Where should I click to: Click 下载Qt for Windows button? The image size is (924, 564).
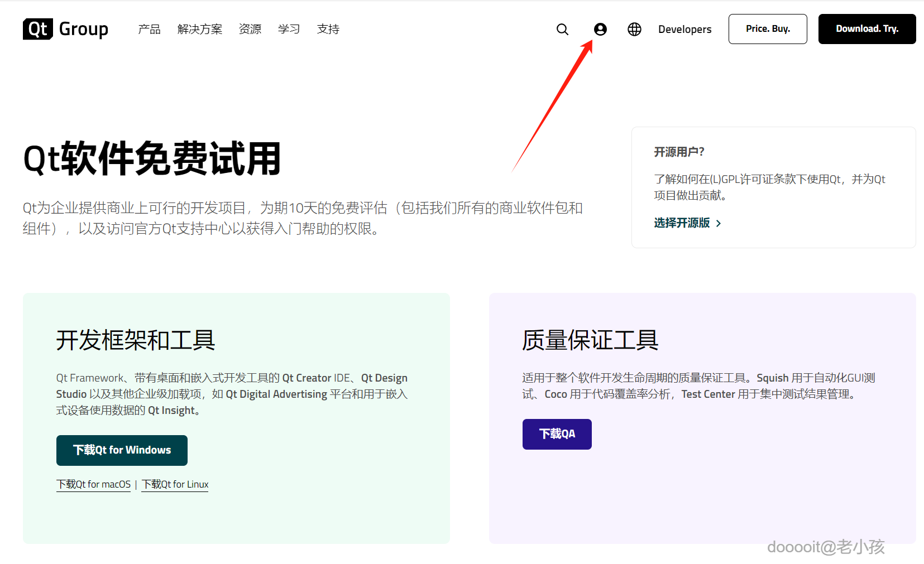(x=121, y=450)
